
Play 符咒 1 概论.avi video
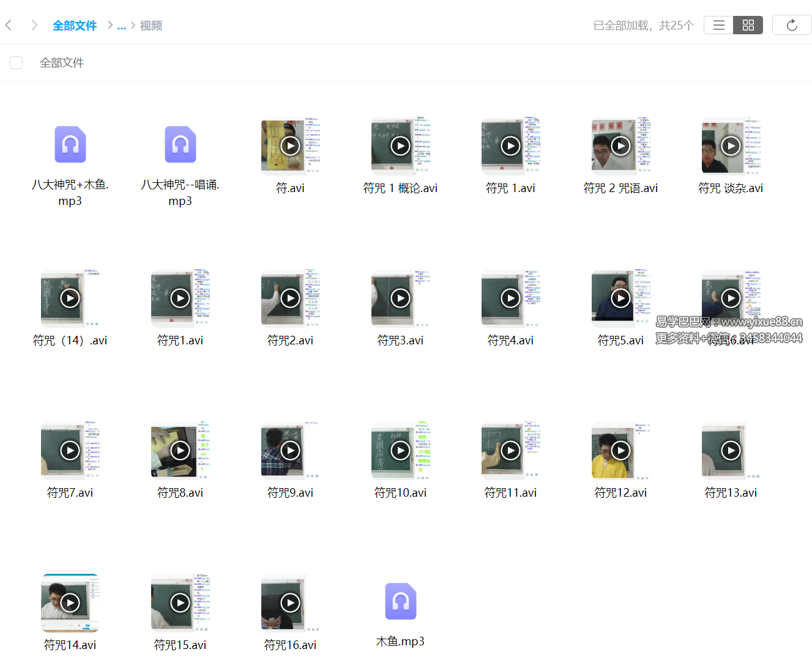point(400,146)
